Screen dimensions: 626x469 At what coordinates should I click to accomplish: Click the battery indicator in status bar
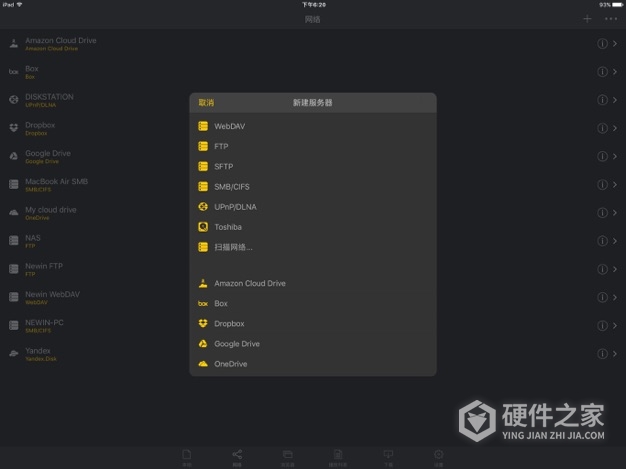[x=617, y=5]
